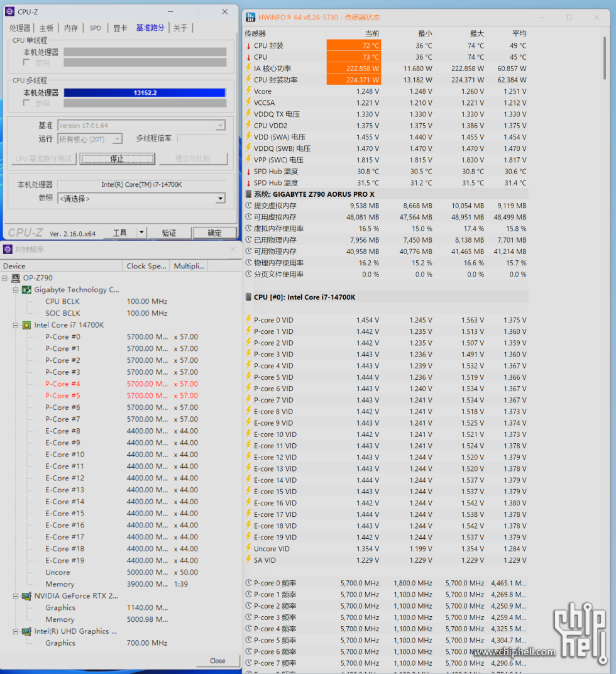Screen dimensions: 616x674
Task: Open the 主板 tab in CPU-Z
Action: [46, 28]
